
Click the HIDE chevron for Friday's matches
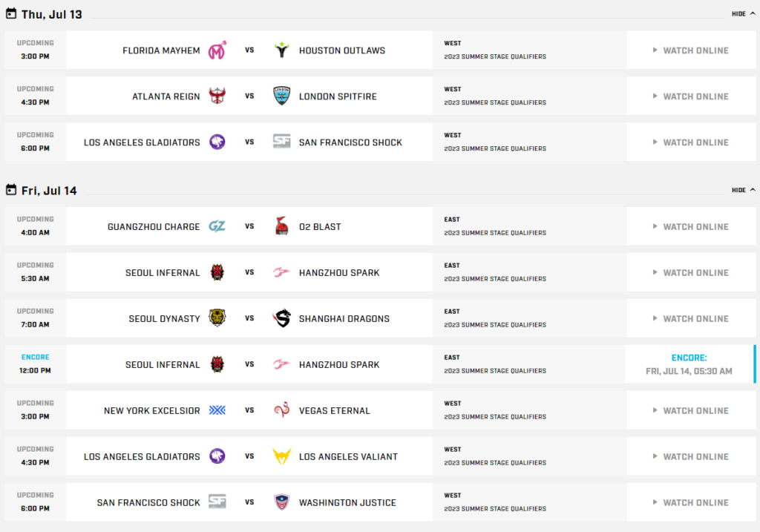coord(751,190)
